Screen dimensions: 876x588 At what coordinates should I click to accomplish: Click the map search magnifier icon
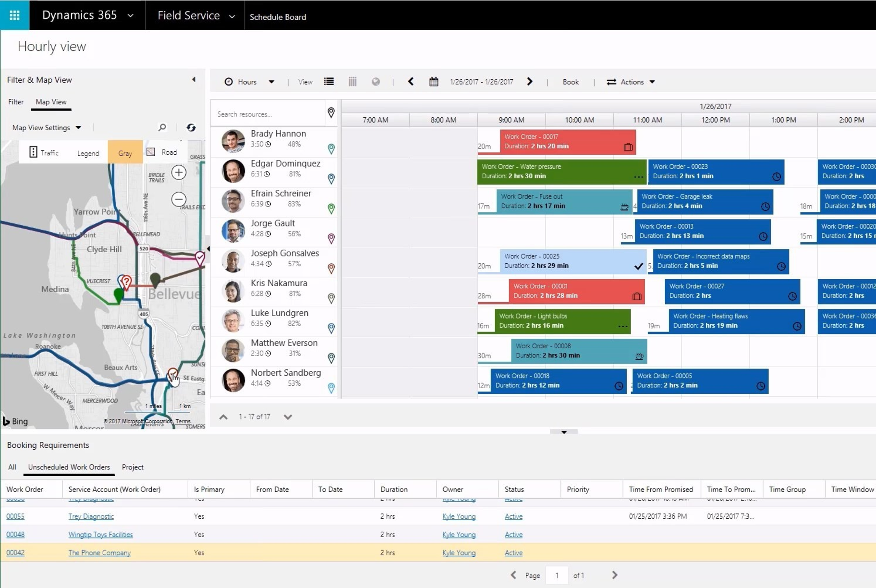[162, 127]
